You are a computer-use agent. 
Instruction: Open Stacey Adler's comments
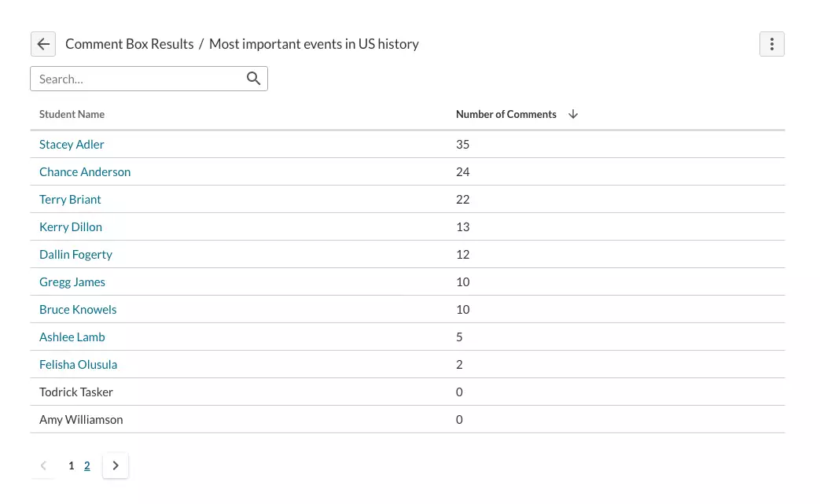[x=72, y=145]
